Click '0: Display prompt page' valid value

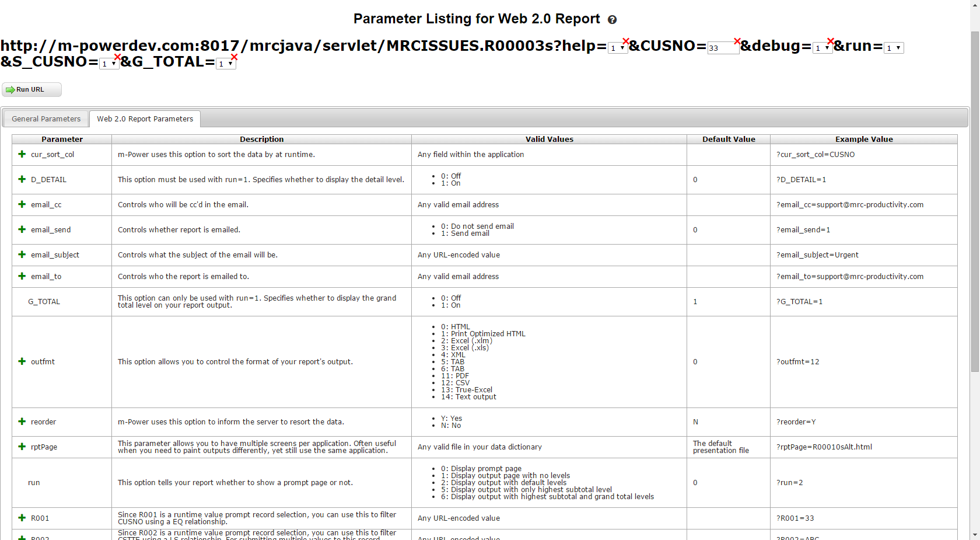tap(481, 469)
